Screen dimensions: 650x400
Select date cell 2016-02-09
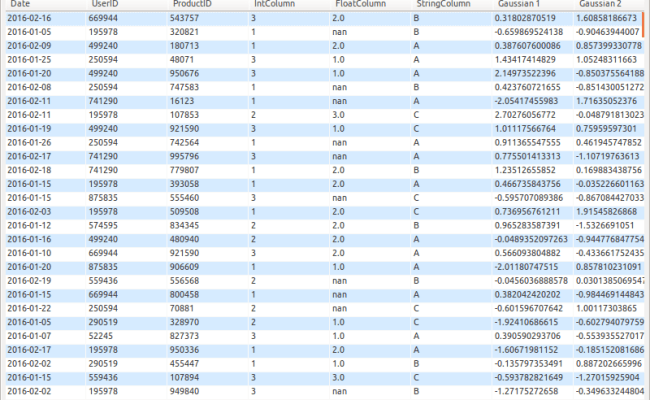point(29,46)
